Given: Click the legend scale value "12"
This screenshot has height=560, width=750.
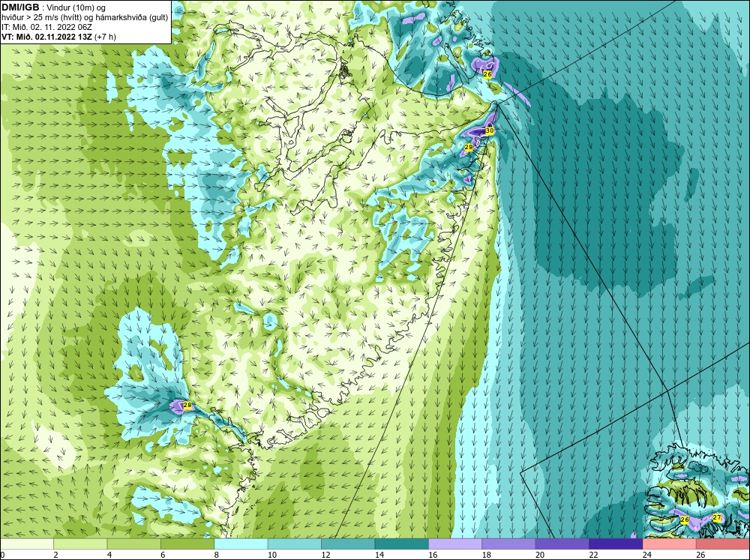Looking at the screenshot, I should (x=325, y=555).
